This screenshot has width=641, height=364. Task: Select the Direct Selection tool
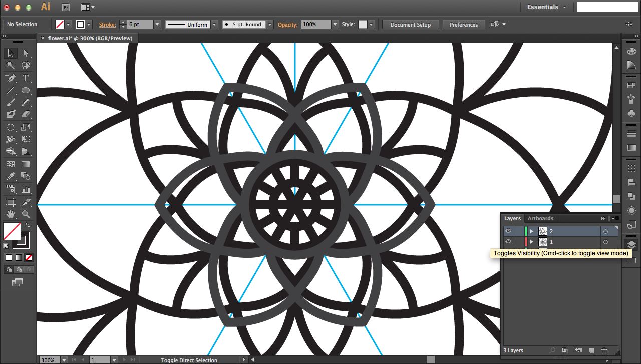click(26, 53)
